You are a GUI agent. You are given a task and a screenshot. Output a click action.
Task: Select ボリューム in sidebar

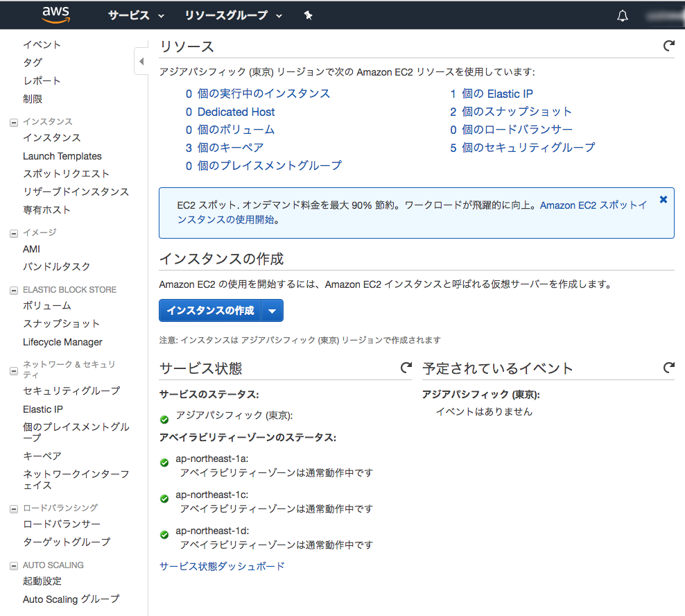coord(46,306)
